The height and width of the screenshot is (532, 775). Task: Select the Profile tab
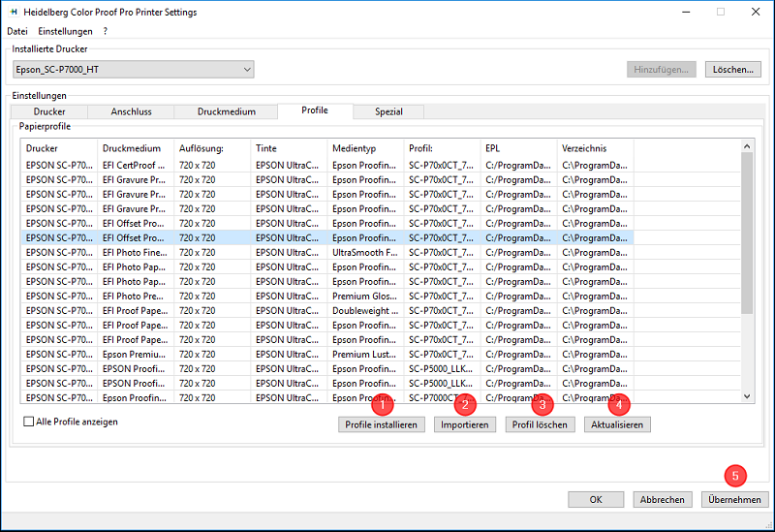click(315, 110)
